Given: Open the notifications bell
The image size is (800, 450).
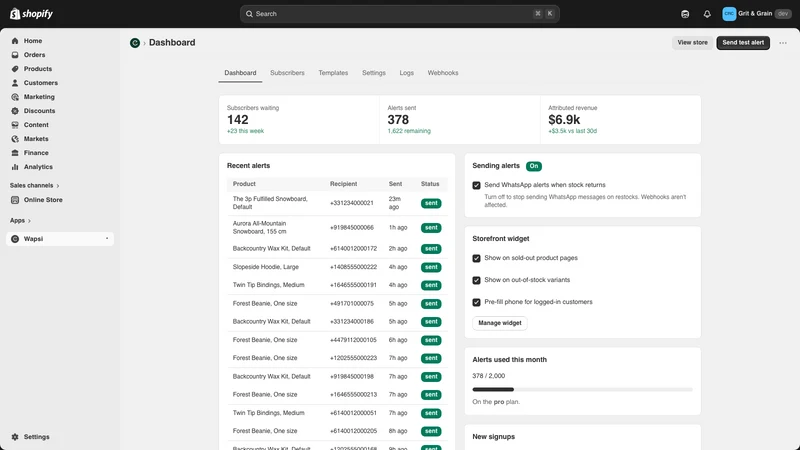Looking at the screenshot, I should point(707,14).
